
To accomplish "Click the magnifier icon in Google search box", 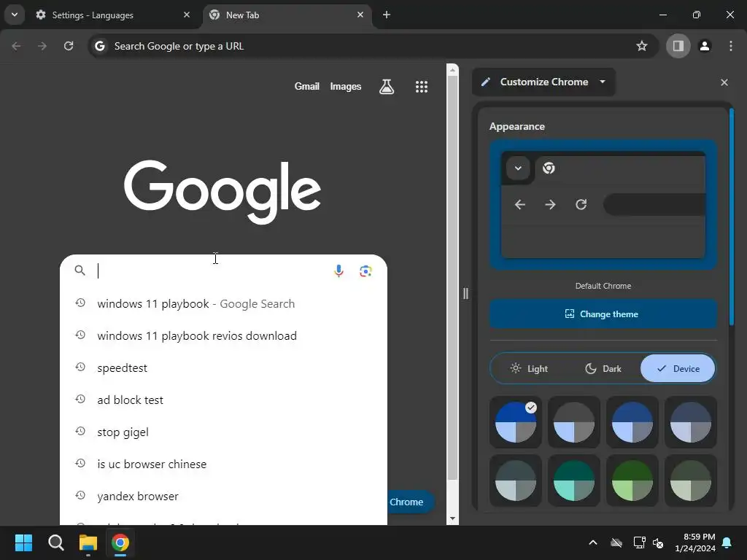I will point(80,271).
